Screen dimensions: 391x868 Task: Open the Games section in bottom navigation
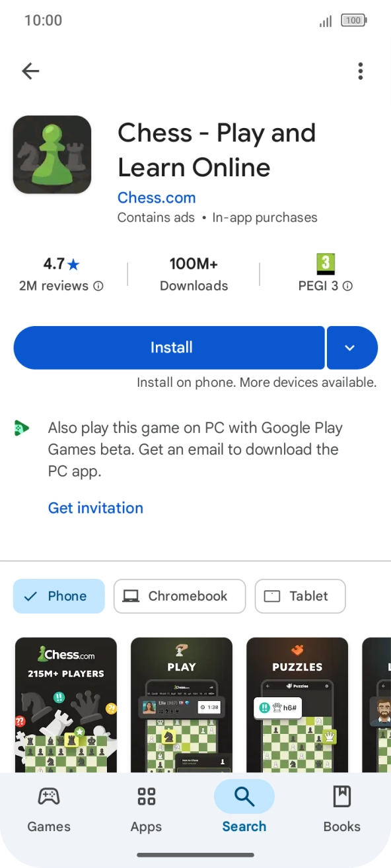[x=49, y=810]
